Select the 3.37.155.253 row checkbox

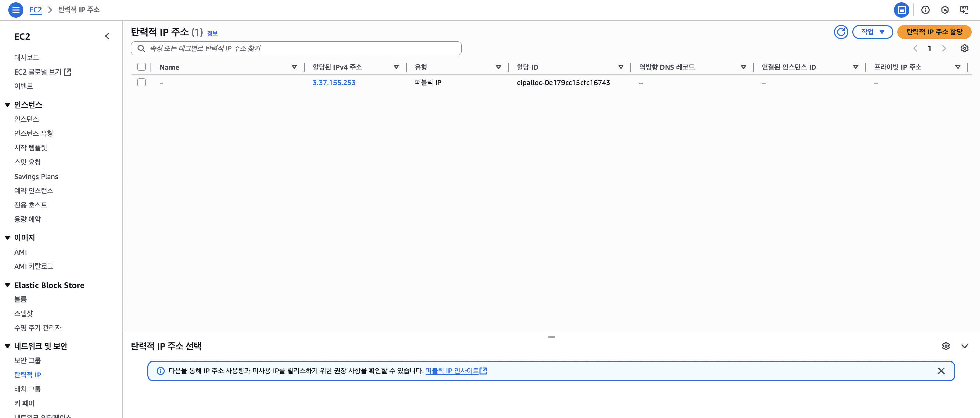[x=142, y=82]
